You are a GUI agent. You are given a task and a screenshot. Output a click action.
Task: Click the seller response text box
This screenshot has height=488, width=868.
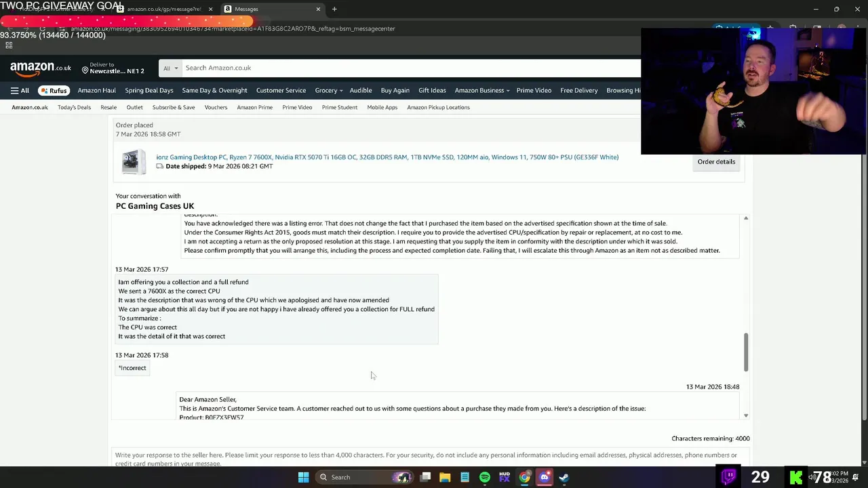[431, 458]
